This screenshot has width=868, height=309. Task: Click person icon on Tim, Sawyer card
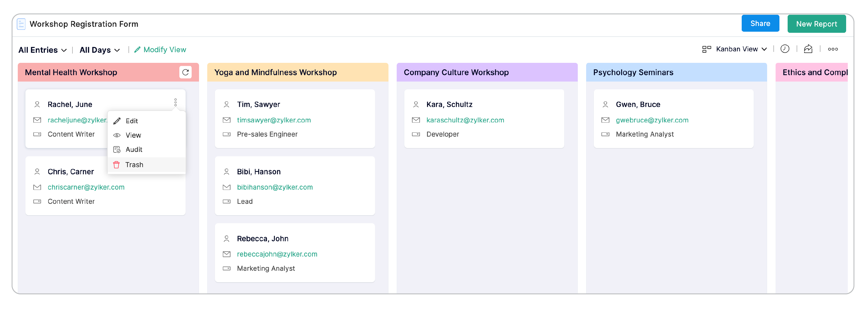coord(226,104)
